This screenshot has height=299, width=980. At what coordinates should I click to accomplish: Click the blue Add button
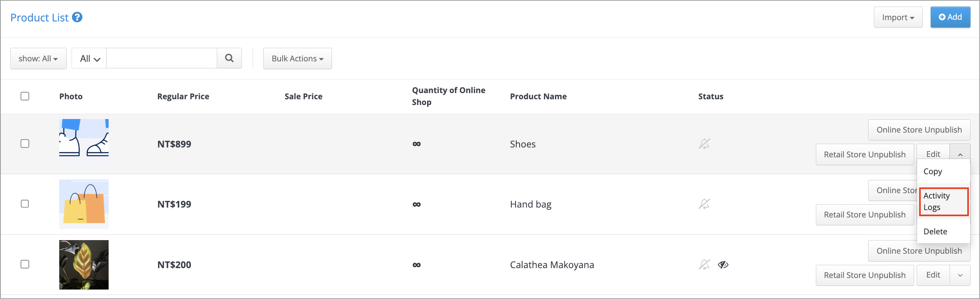pos(950,17)
